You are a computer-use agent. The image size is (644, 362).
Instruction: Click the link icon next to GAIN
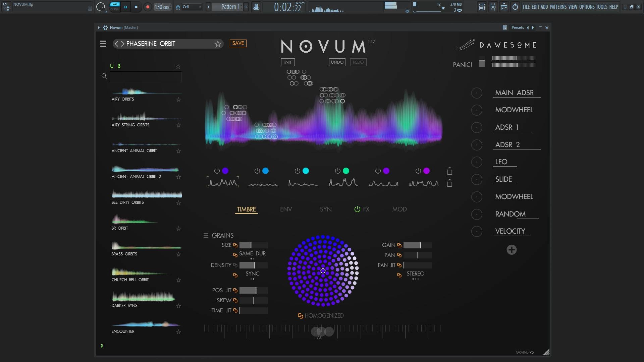click(x=399, y=245)
